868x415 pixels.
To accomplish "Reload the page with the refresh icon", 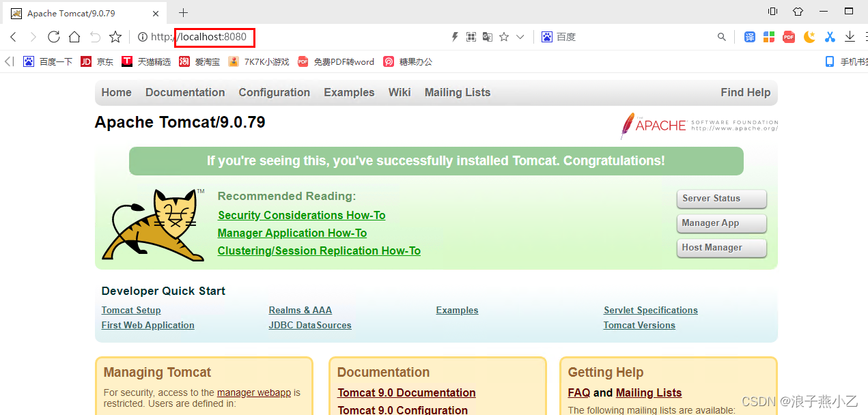I will 54,37.
